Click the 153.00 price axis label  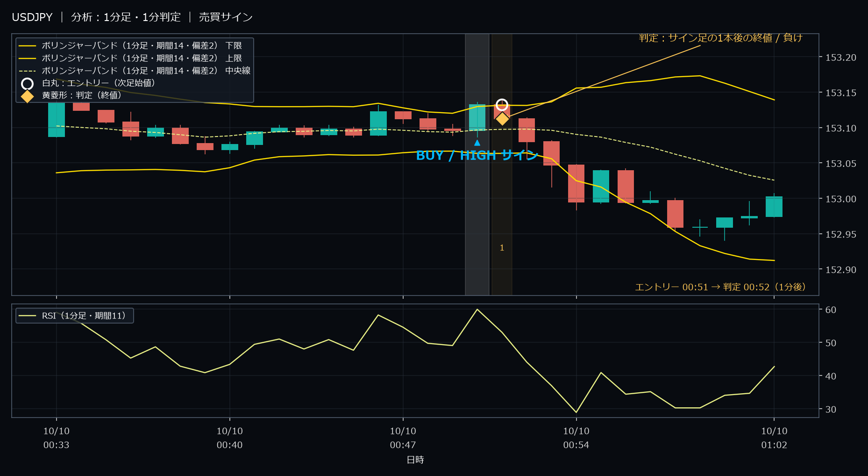840,199
